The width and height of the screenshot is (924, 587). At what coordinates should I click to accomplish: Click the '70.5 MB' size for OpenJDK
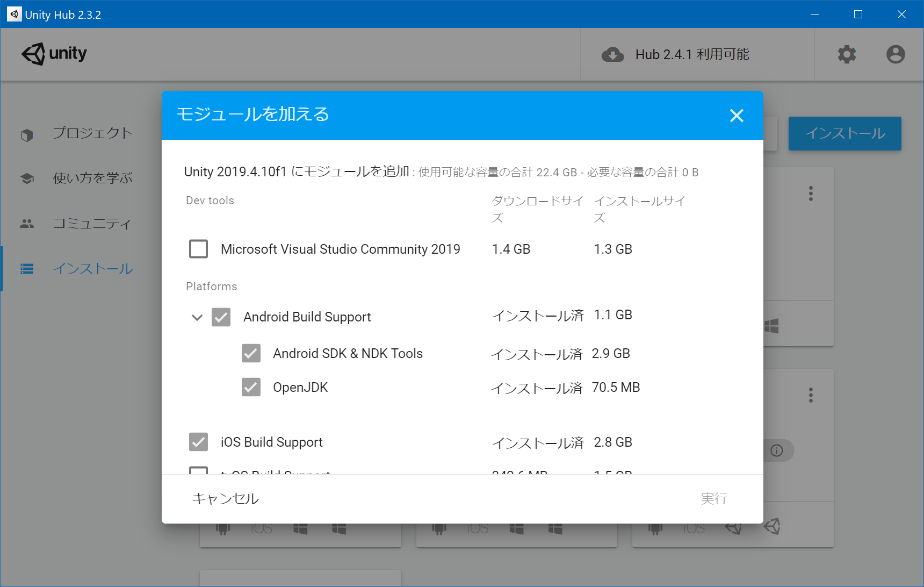tap(616, 388)
